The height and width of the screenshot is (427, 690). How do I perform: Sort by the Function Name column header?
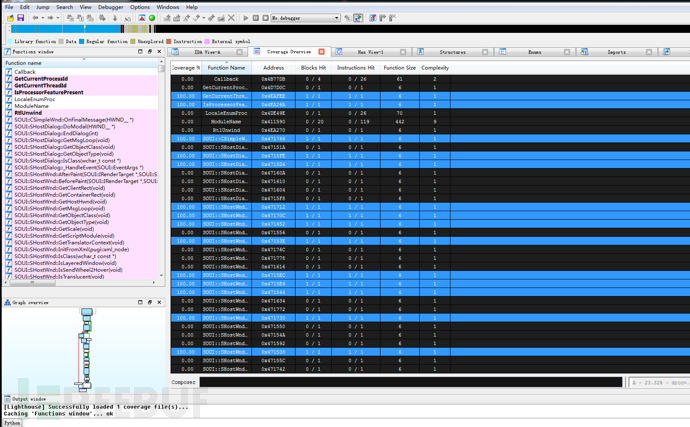click(x=226, y=67)
